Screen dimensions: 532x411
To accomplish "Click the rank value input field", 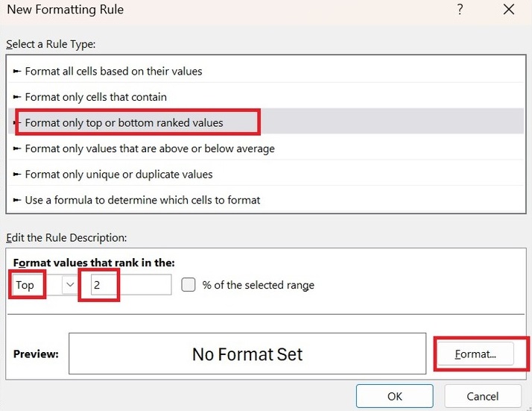I will click(130, 285).
